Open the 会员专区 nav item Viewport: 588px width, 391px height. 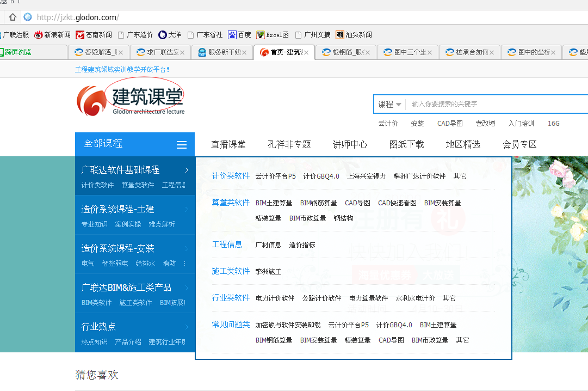pos(519,145)
